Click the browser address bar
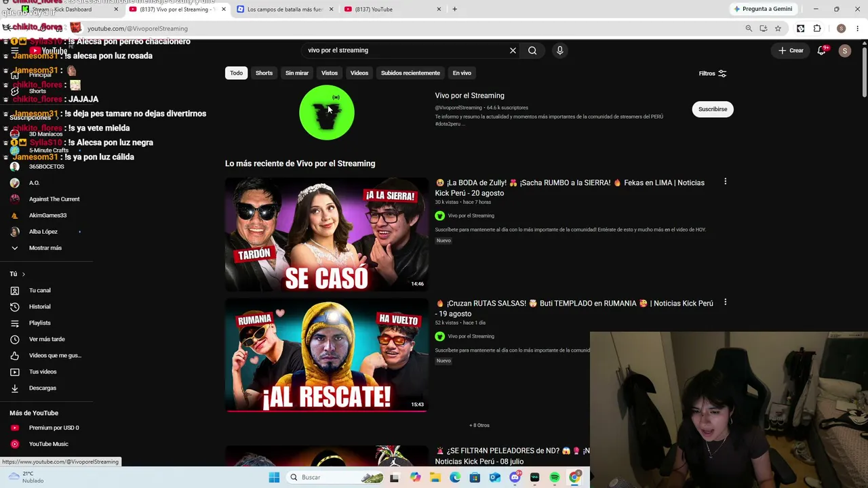This screenshot has height=488, width=868. tap(407, 28)
